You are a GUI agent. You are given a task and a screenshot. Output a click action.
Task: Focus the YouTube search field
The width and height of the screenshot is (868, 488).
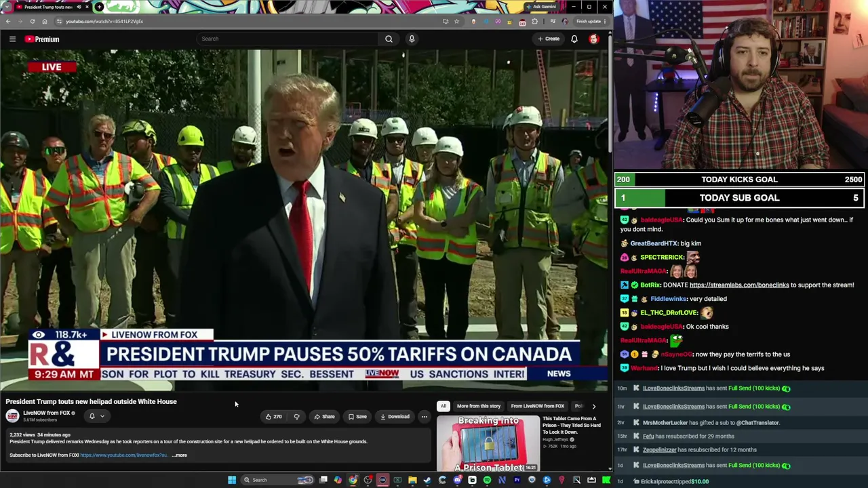point(288,39)
